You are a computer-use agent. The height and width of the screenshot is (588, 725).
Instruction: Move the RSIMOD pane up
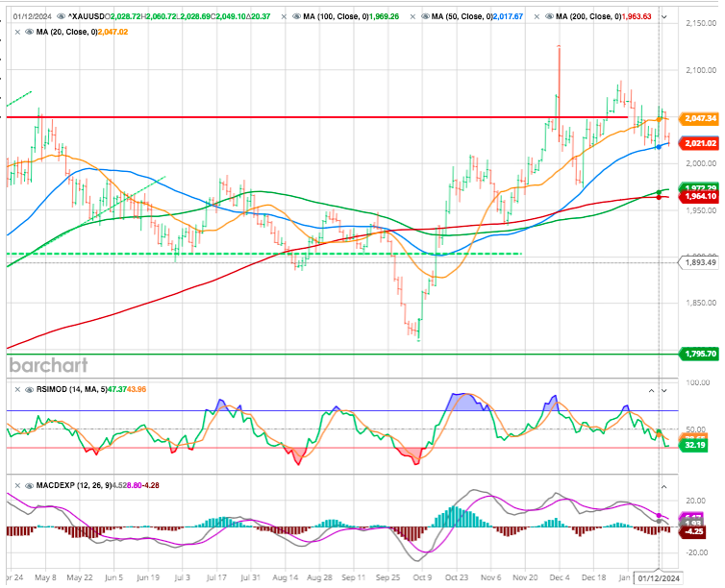coord(649,392)
